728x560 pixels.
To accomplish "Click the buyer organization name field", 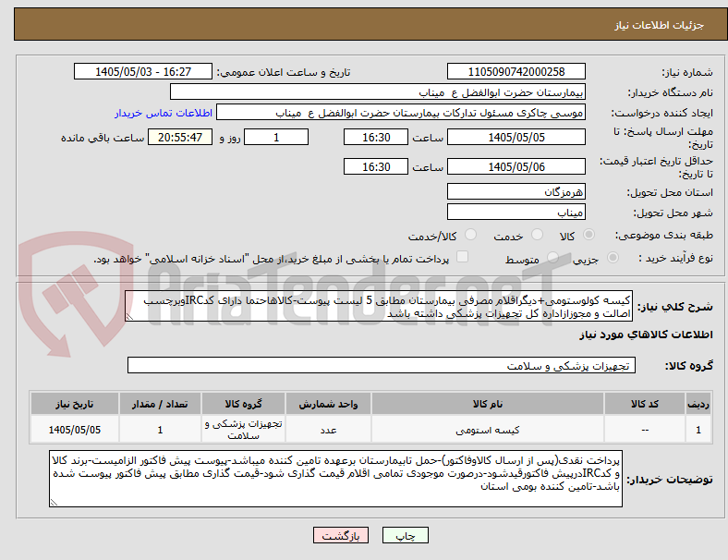I will (378, 91).
